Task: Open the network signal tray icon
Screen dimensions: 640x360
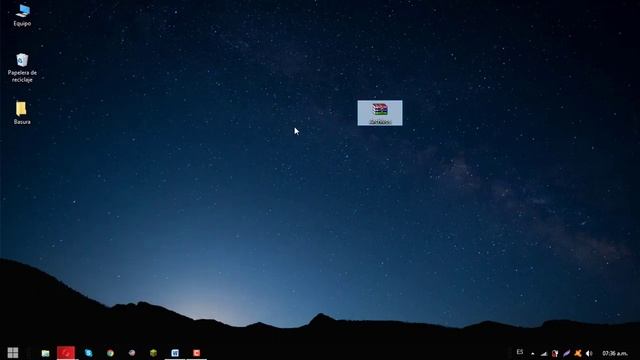Action: click(544, 353)
